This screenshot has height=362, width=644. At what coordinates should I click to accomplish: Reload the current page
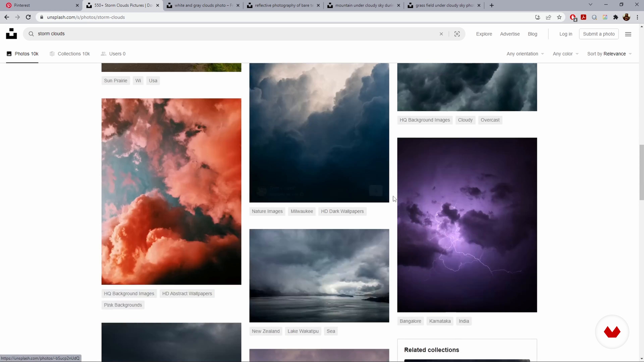tap(28, 17)
